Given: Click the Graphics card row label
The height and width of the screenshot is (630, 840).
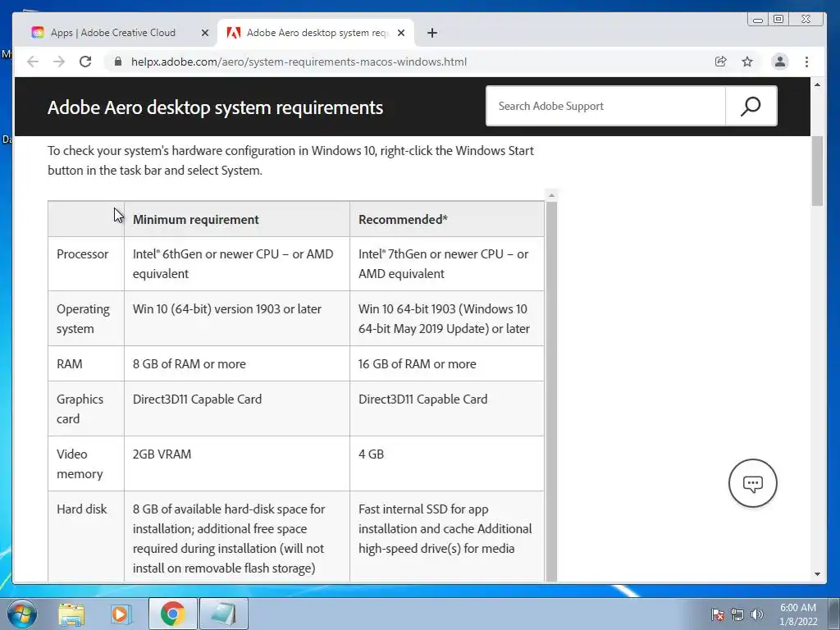Looking at the screenshot, I should [x=80, y=409].
